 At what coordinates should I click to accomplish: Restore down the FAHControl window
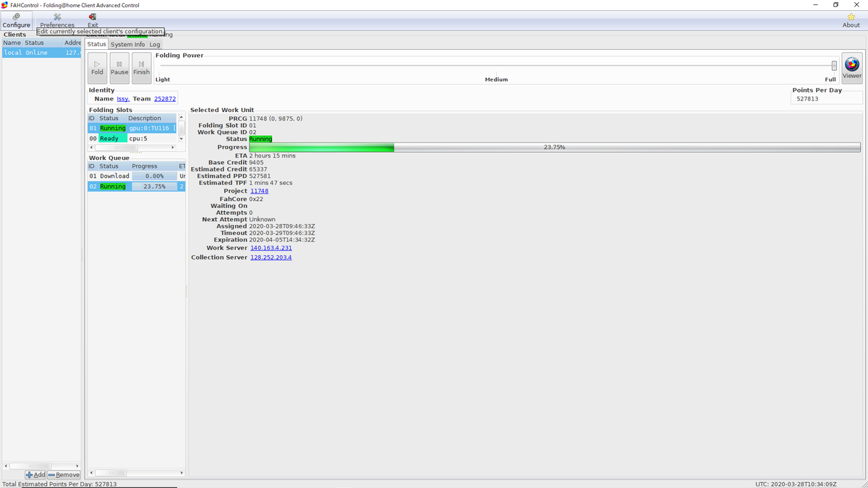(835, 5)
